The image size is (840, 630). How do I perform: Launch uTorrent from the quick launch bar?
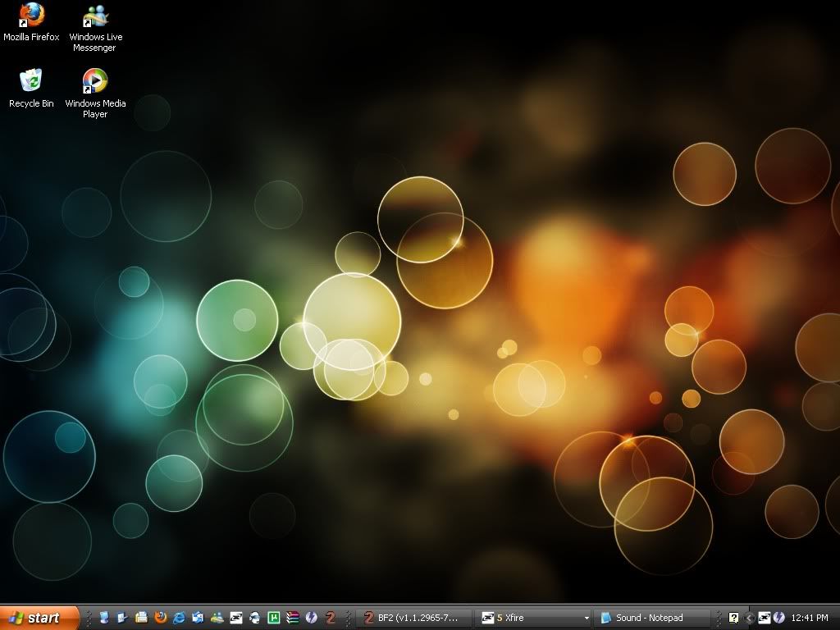point(274,618)
